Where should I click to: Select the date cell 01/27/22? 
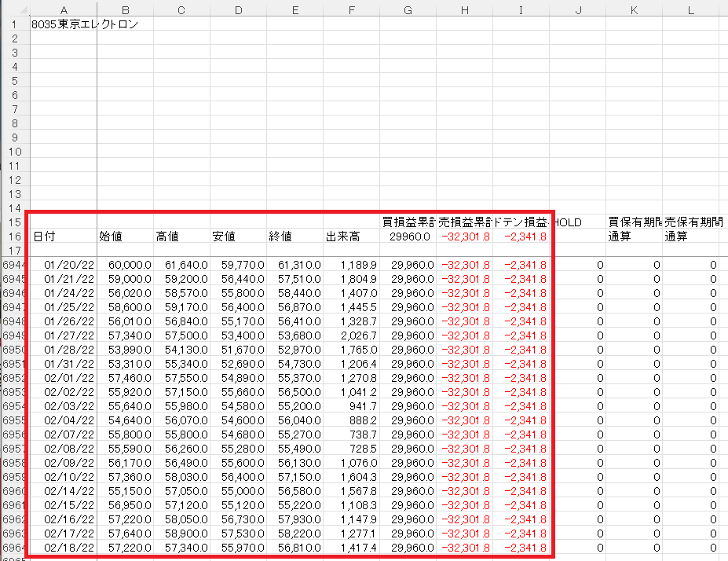(64, 335)
